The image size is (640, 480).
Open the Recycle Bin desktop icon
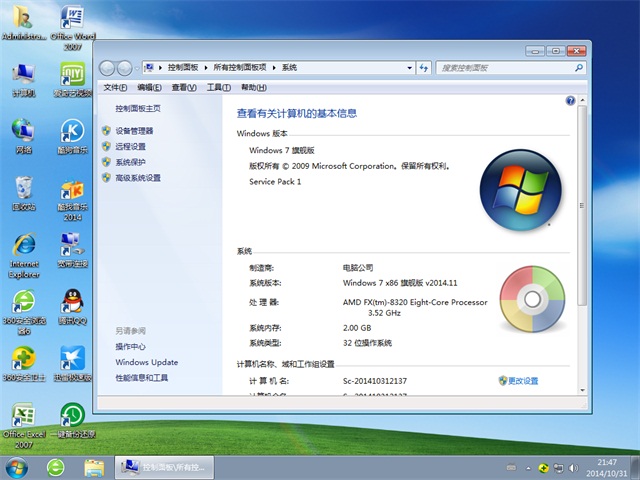23,189
